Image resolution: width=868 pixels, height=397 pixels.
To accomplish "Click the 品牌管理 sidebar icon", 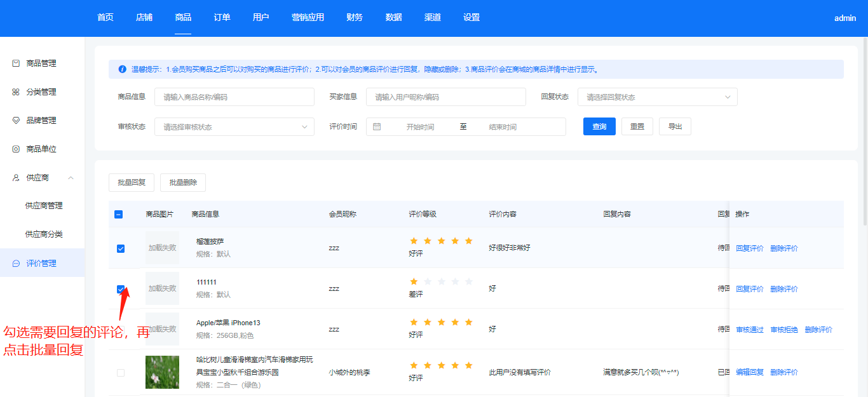I will coord(17,121).
